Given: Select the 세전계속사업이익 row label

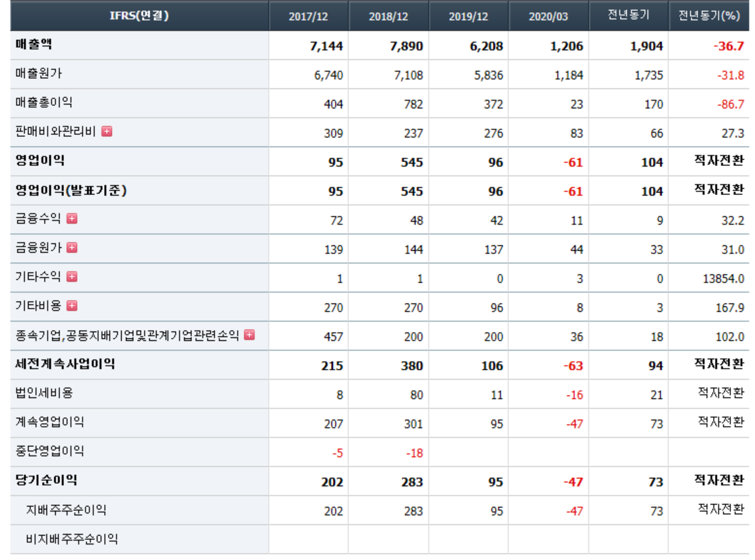Looking at the screenshot, I should (x=65, y=364).
